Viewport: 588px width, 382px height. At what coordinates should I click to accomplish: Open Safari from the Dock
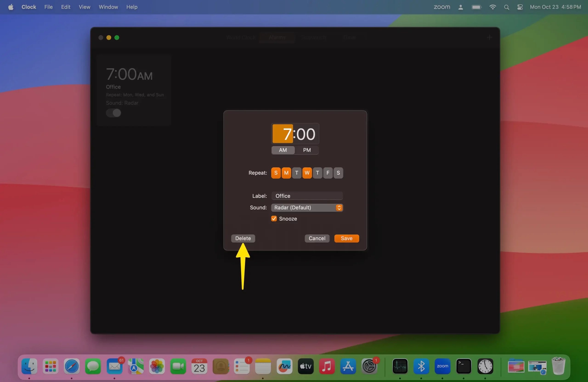pyautogui.click(x=72, y=367)
